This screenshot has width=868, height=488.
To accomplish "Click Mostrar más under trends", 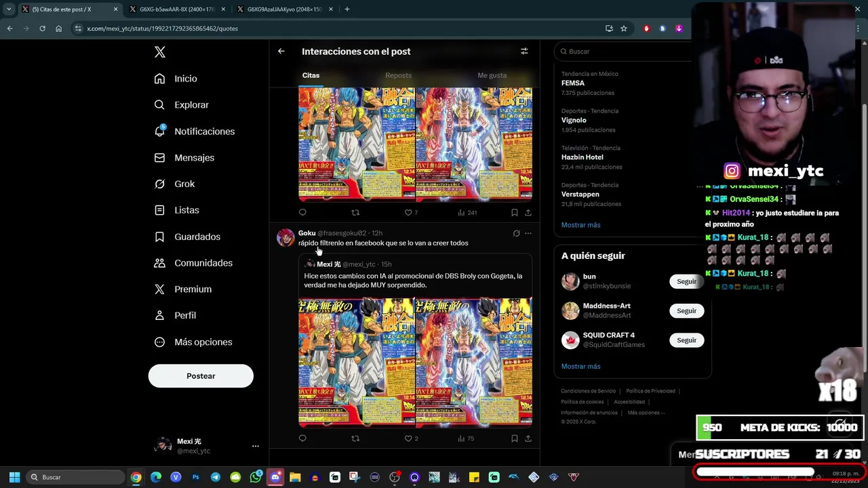I will coord(580,225).
